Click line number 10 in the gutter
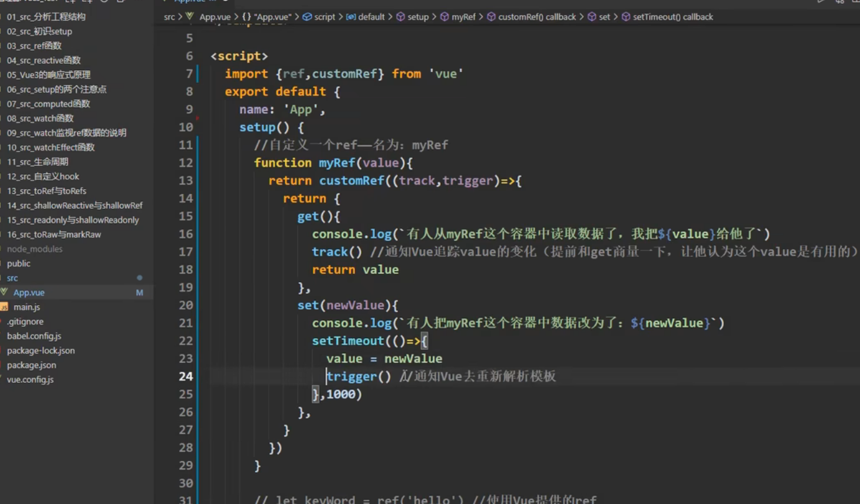This screenshot has width=860, height=504. [186, 127]
